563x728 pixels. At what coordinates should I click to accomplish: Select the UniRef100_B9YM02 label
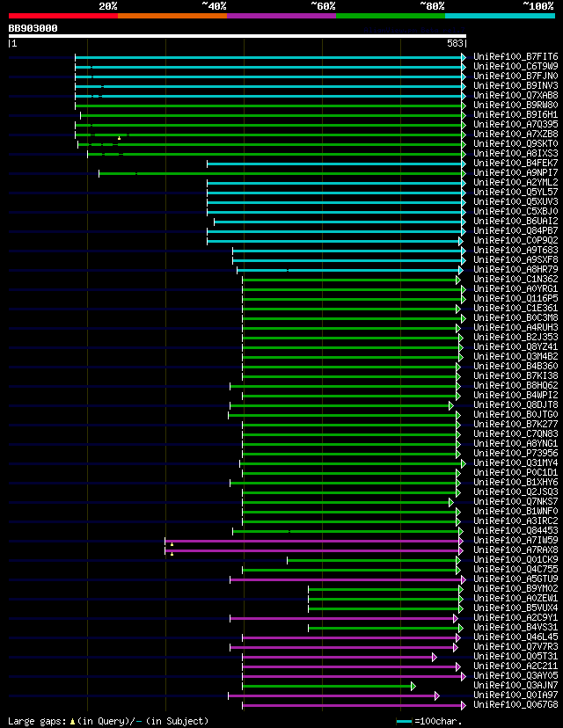pyautogui.click(x=515, y=589)
